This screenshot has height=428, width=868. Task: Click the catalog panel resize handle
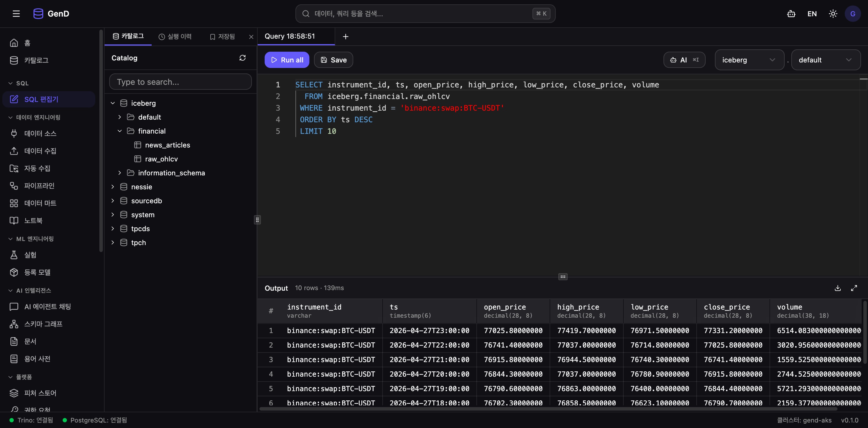coord(257,220)
